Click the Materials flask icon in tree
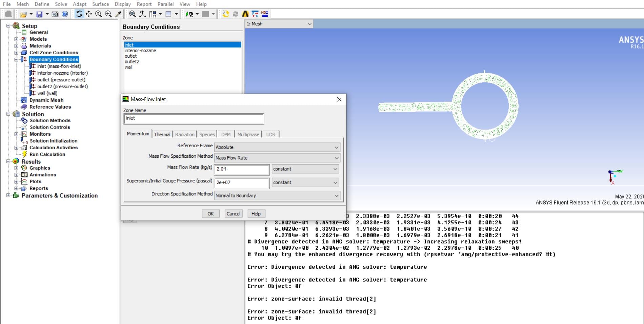This screenshot has height=324, width=644. click(24, 46)
